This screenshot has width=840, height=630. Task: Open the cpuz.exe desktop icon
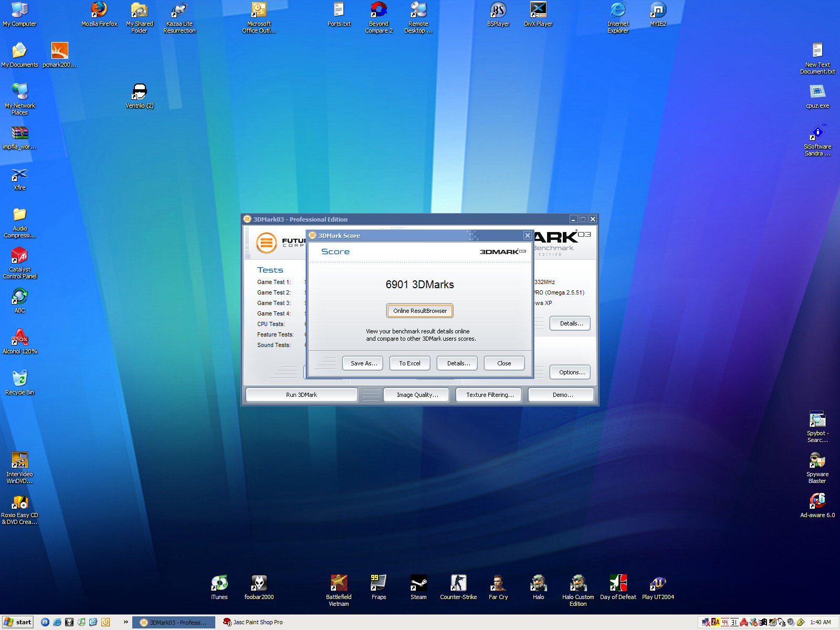click(817, 96)
